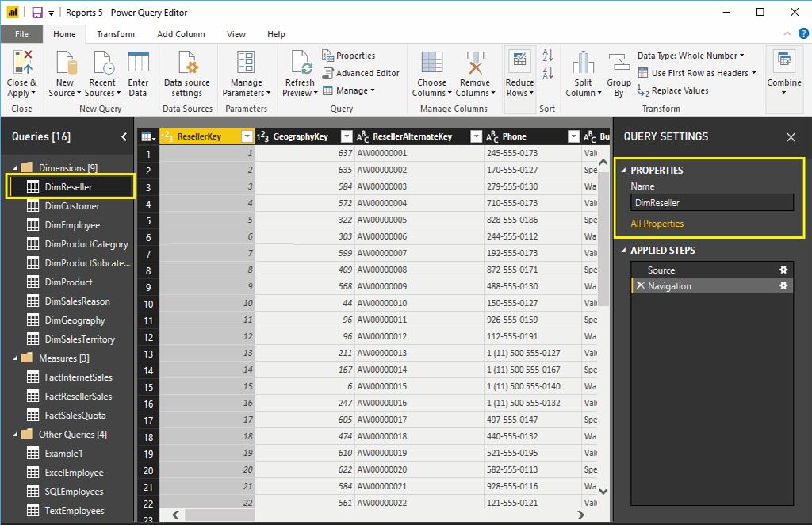Click the Close & Apply icon
Image resolution: width=812 pixels, height=525 pixels.
point(21,63)
